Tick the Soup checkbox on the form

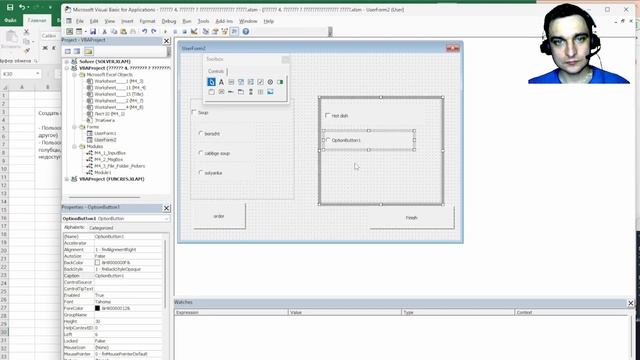[x=194, y=112]
